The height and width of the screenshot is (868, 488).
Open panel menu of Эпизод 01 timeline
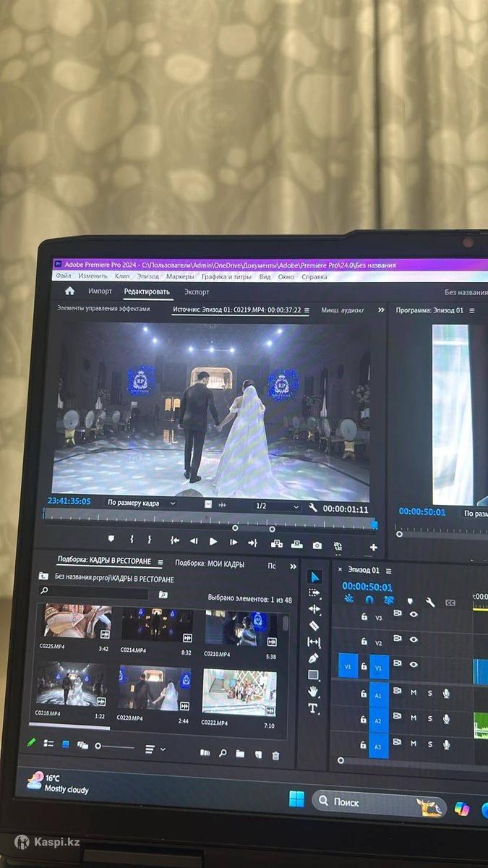[388, 571]
